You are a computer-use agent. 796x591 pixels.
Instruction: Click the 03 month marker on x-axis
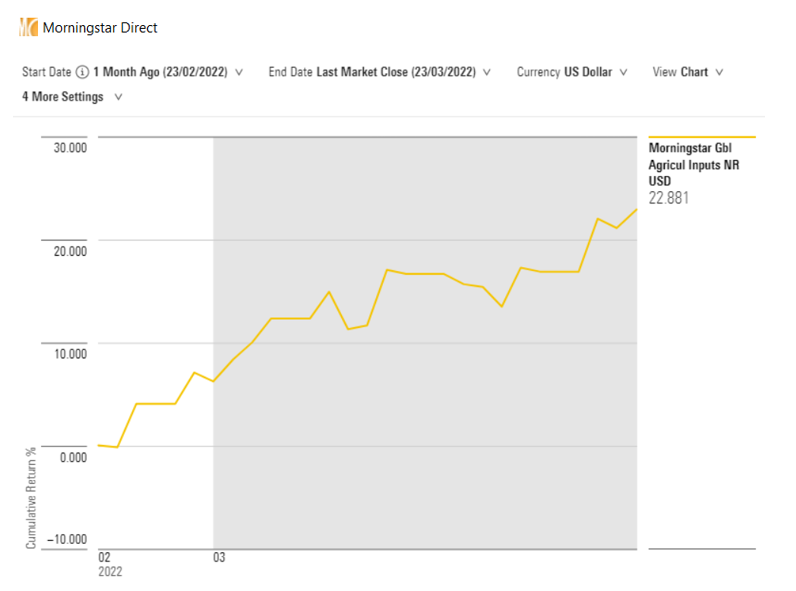click(219, 557)
